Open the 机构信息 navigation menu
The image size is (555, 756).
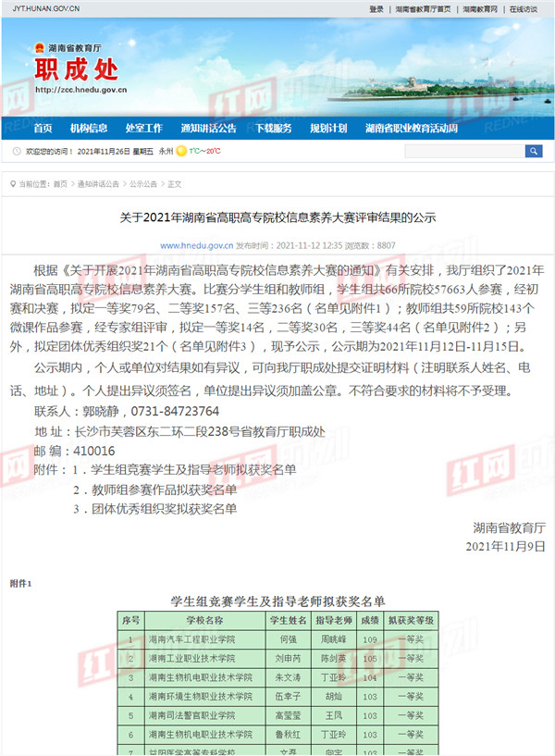coord(89,129)
